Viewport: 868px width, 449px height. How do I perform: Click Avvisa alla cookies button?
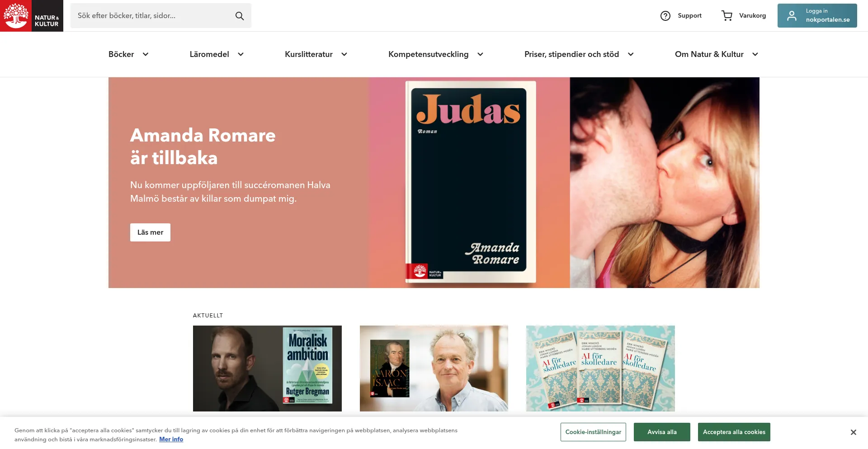pyautogui.click(x=662, y=432)
